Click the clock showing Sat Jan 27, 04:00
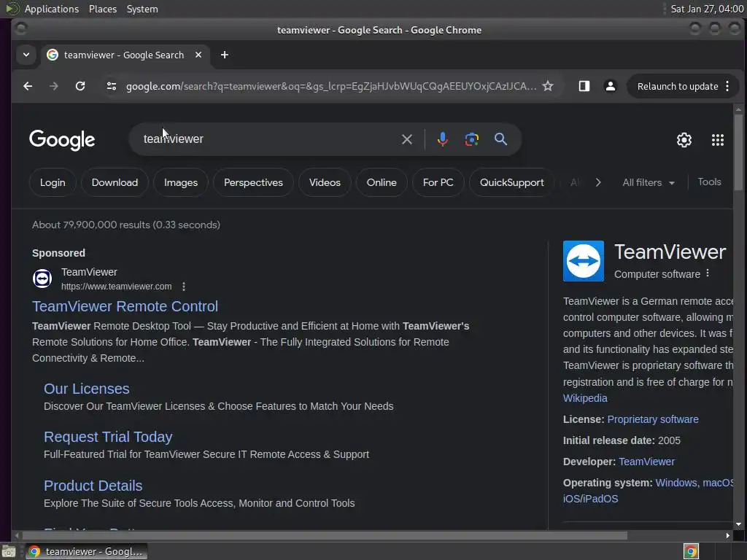The image size is (747, 560). tap(706, 9)
